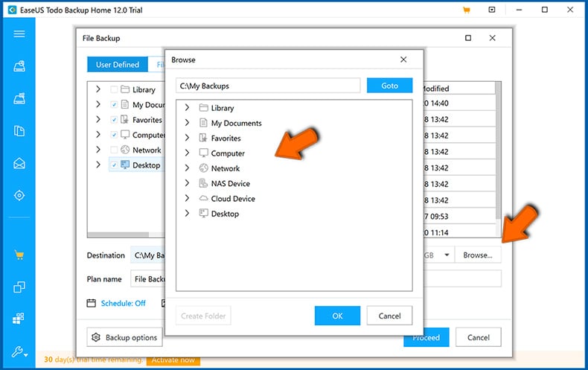This screenshot has width=588, height=370.
Task: Select the User Defined tab
Action: [118, 65]
